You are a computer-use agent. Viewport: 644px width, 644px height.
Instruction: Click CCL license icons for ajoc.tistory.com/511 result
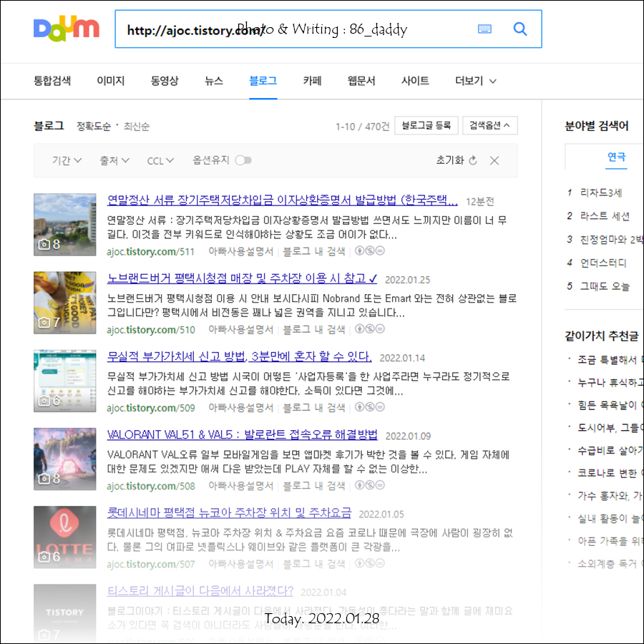(370, 250)
